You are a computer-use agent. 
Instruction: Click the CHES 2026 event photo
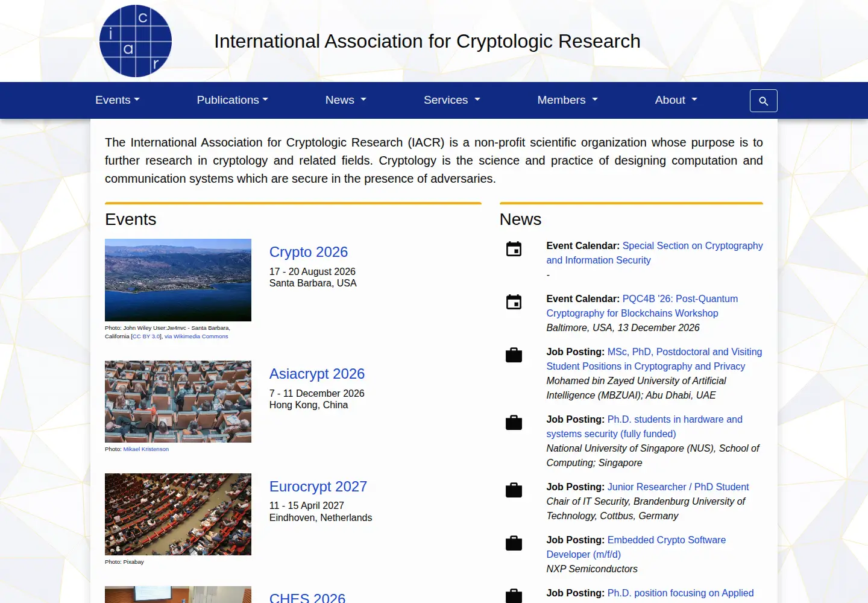point(178,595)
